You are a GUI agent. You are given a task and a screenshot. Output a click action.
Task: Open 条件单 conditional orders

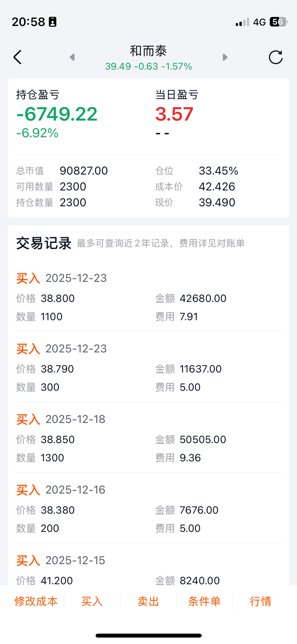204,601
